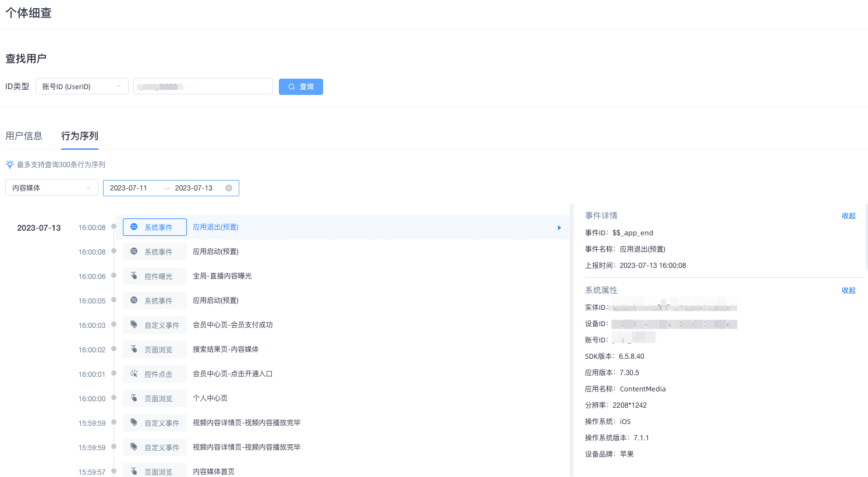
Task: Click the 操作系统版本 value 7.1.1
Action: point(642,438)
